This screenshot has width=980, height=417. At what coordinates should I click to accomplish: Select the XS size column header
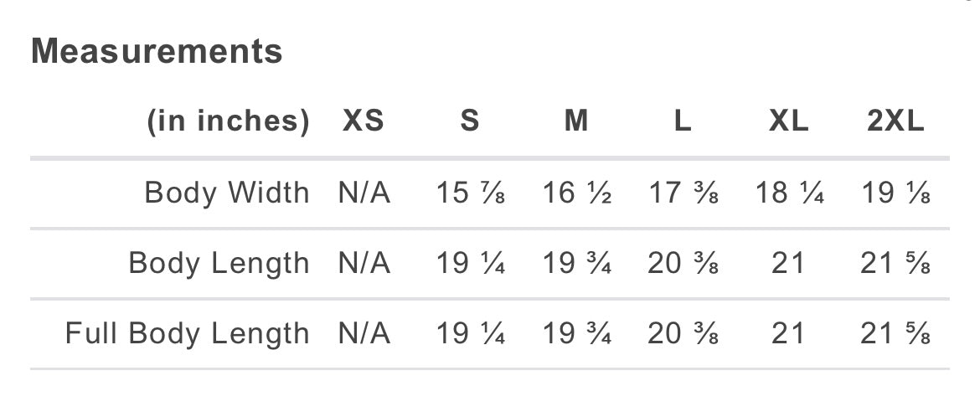(364, 121)
